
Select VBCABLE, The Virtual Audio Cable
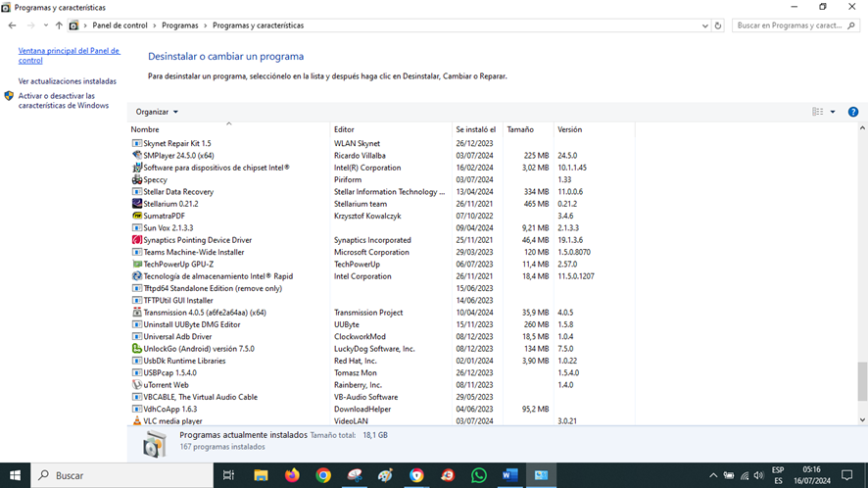pyautogui.click(x=382, y=397)
